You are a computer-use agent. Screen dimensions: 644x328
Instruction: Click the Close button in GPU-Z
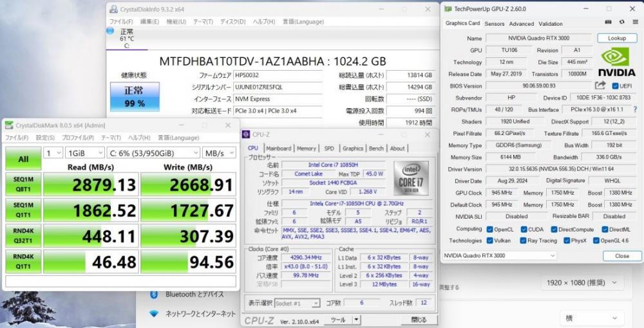622,256
